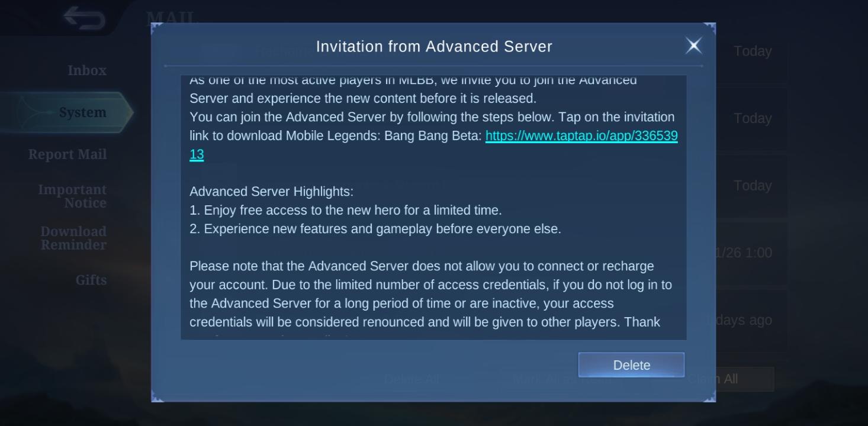The width and height of the screenshot is (868, 426).
Task: Select the System mail tab
Action: 82,112
